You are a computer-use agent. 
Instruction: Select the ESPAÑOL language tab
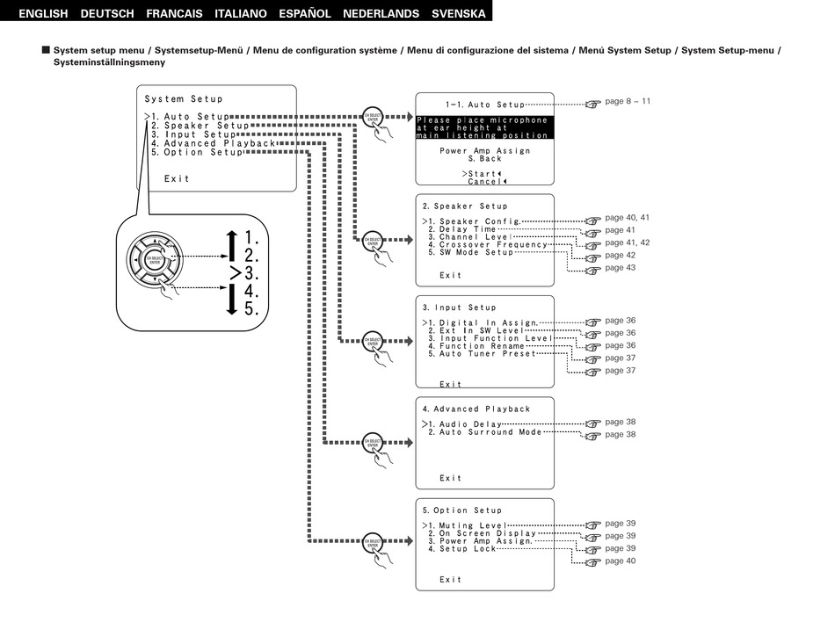coord(305,13)
